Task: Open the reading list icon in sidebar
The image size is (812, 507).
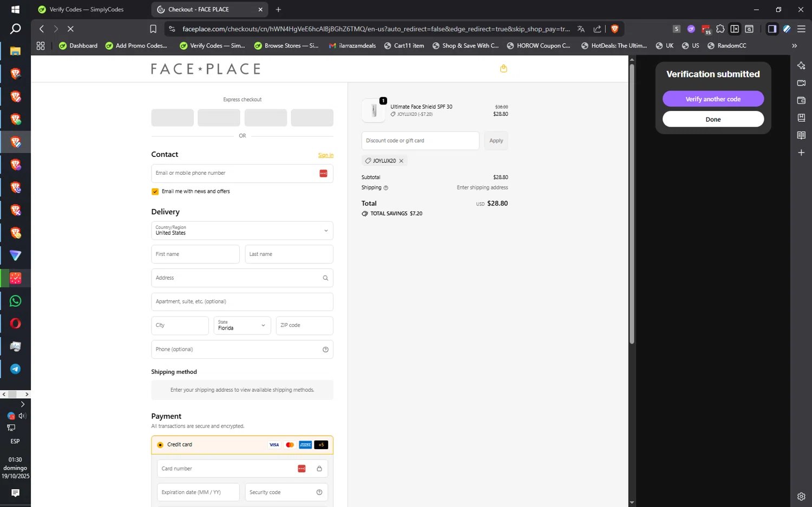Action: point(801,135)
